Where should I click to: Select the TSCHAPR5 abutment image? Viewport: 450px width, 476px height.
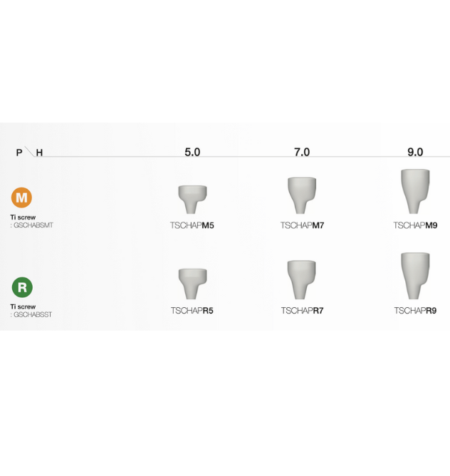coord(192,284)
